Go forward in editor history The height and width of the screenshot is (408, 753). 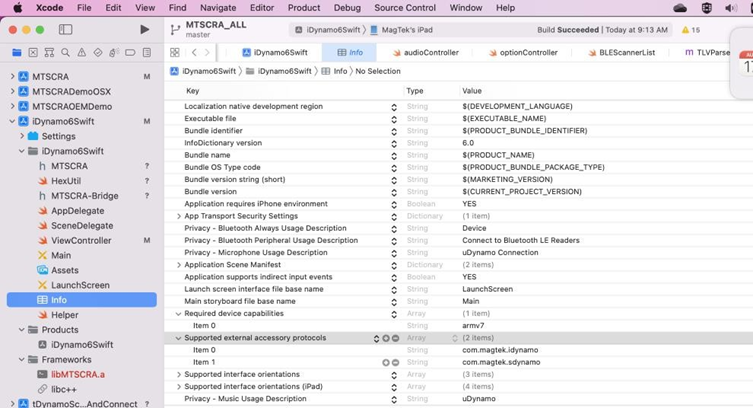(x=207, y=52)
